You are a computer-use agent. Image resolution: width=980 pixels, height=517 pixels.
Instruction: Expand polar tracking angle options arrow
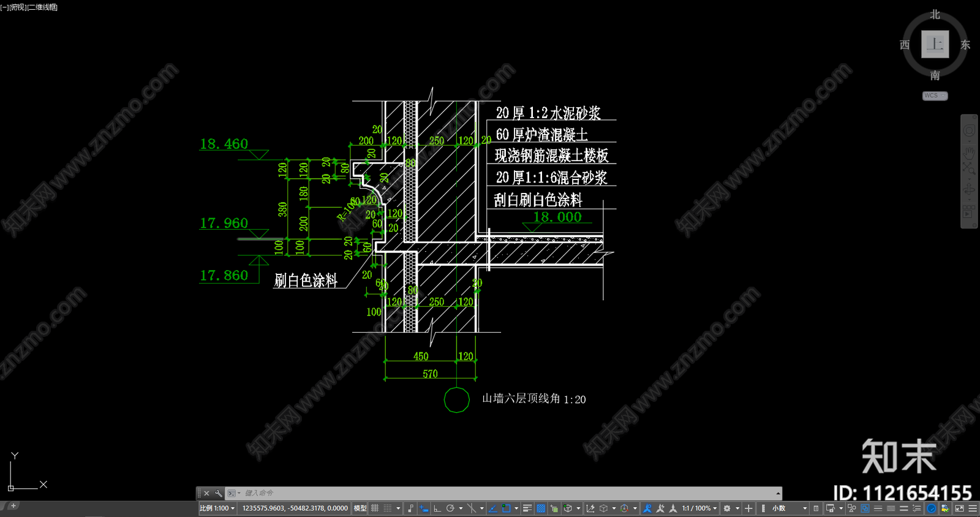pyautogui.click(x=461, y=508)
